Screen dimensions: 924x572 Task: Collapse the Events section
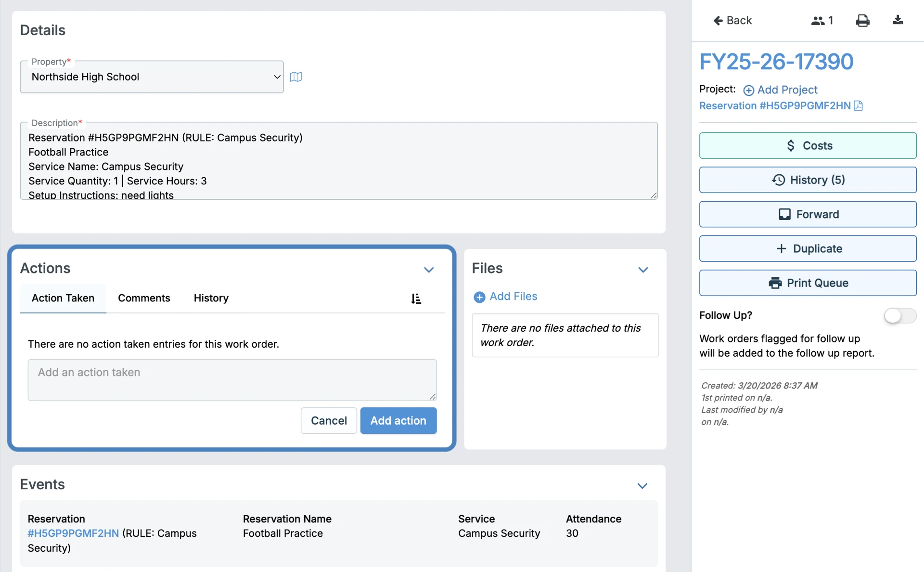point(642,486)
